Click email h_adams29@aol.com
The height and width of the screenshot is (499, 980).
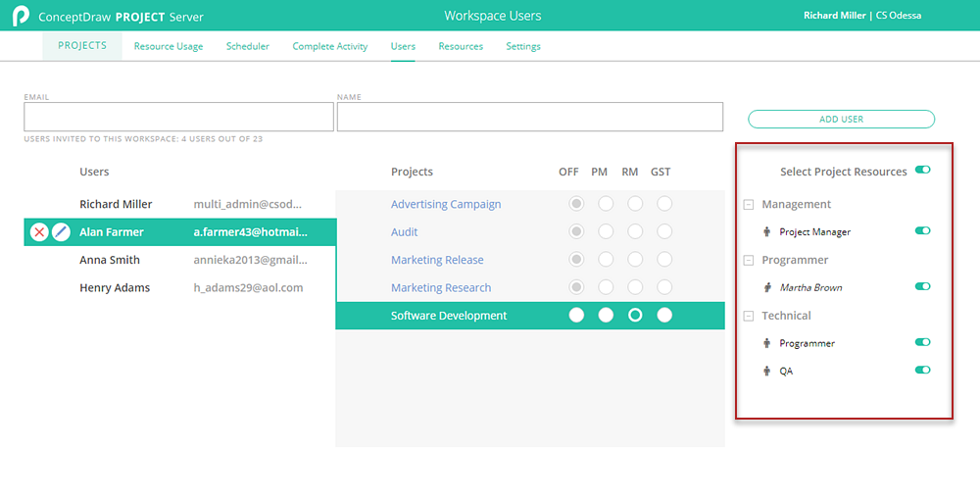click(248, 287)
